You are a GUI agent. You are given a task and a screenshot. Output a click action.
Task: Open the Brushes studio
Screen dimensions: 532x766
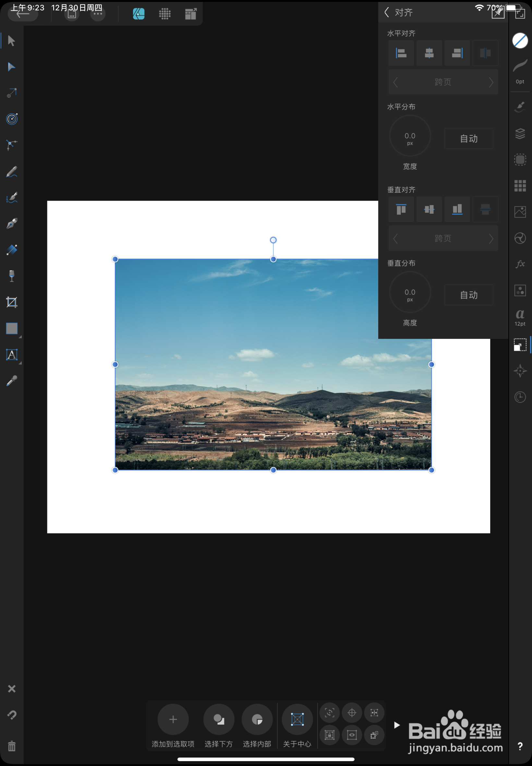click(520, 107)
